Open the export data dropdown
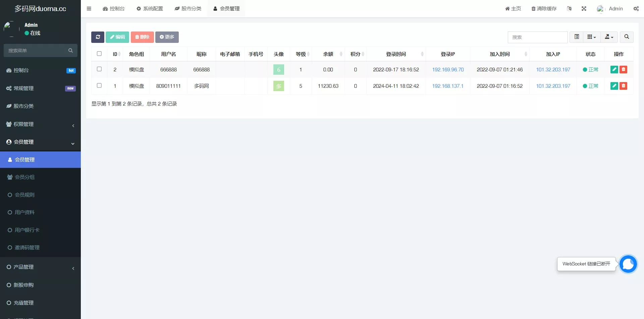Image resolution: width=644 pixels, height=319 pixels. 609,37
